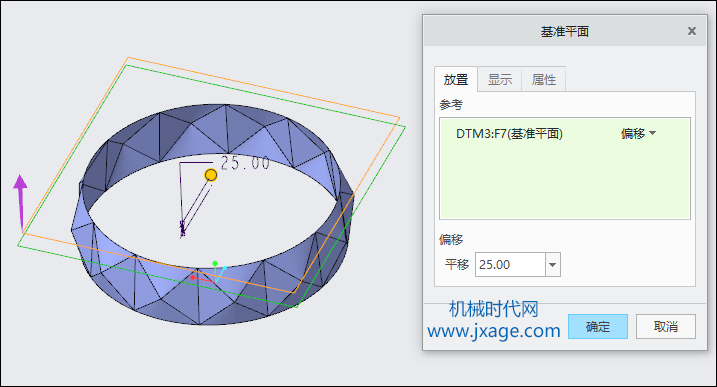Close the 基准平面 dialog with X

click(x=692, y=31)
